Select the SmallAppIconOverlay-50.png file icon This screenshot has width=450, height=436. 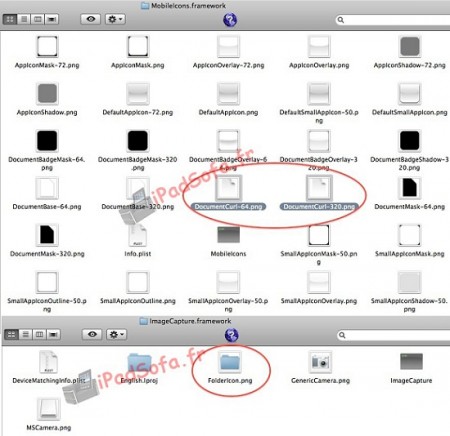coord(228,282)
